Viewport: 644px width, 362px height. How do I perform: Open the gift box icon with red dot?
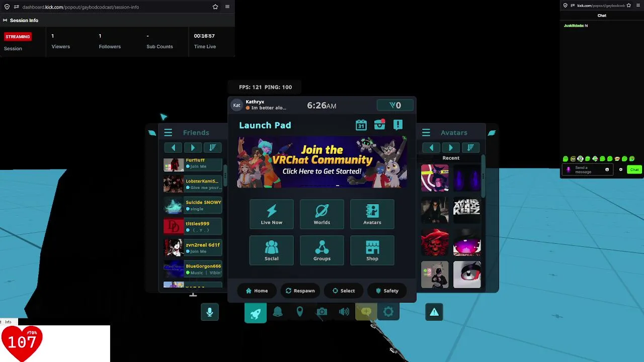379,125
